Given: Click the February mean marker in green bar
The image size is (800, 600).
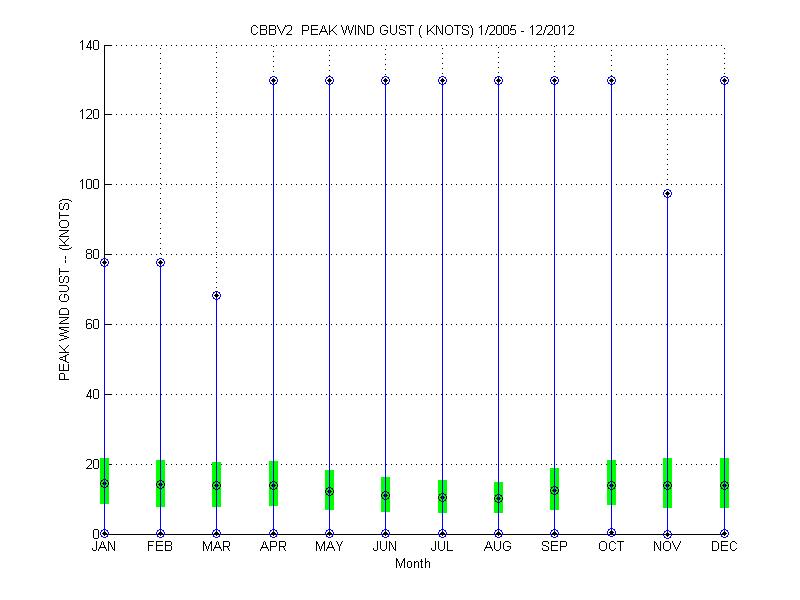Looking at the screenshot, I should pos(160,484).
